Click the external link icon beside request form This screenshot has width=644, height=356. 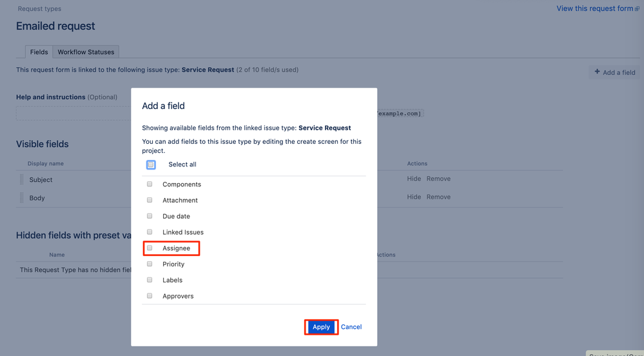(x=637, y=8)
